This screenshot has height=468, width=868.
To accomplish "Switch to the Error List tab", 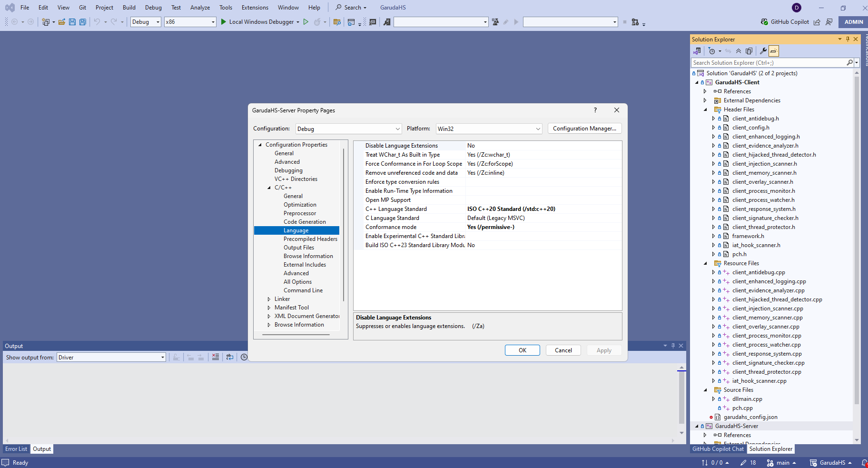I will tap(16, 449).
